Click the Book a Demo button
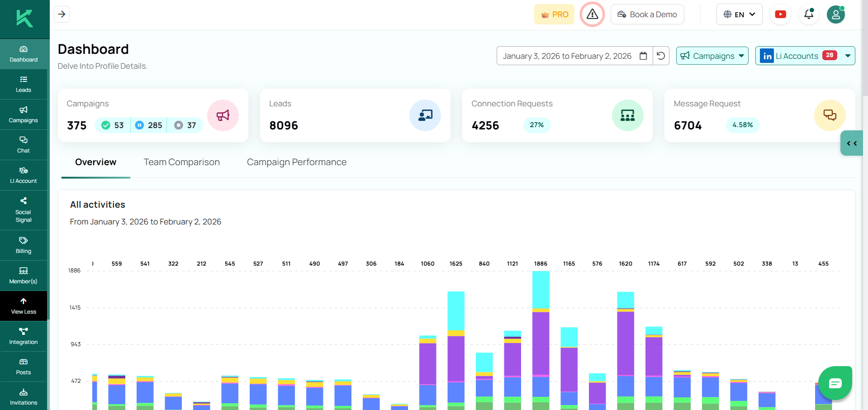Viewport: 868px width, 410px height. (x=647, y=14)
